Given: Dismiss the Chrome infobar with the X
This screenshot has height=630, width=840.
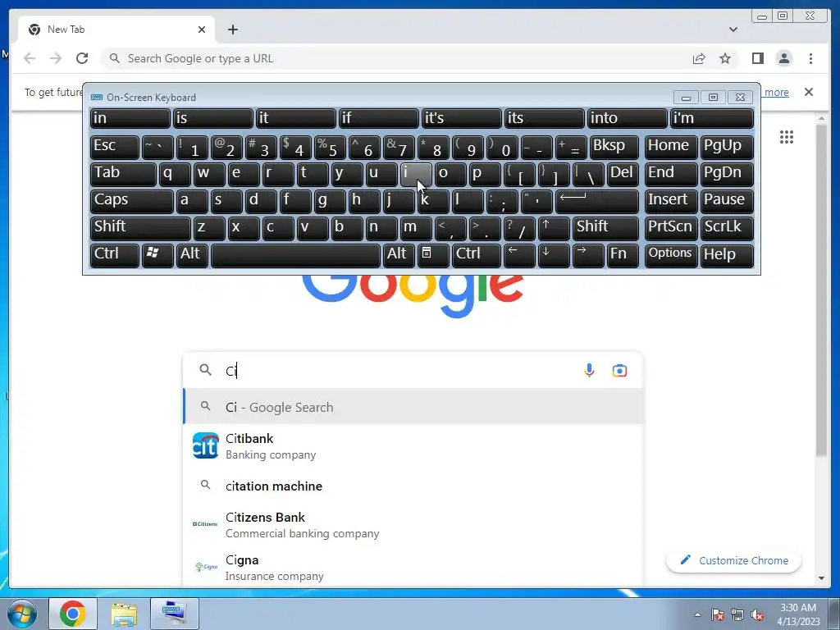Looking at the screenshot, I should pyautogui.click(x=809, y=92).
